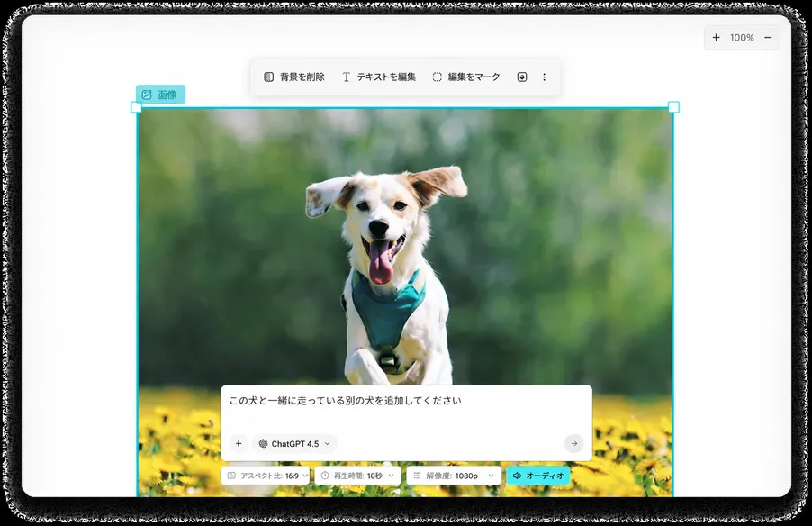
Task: Click the 100% zoom level value
Action: pyautogui.click(x=742, y=37)
